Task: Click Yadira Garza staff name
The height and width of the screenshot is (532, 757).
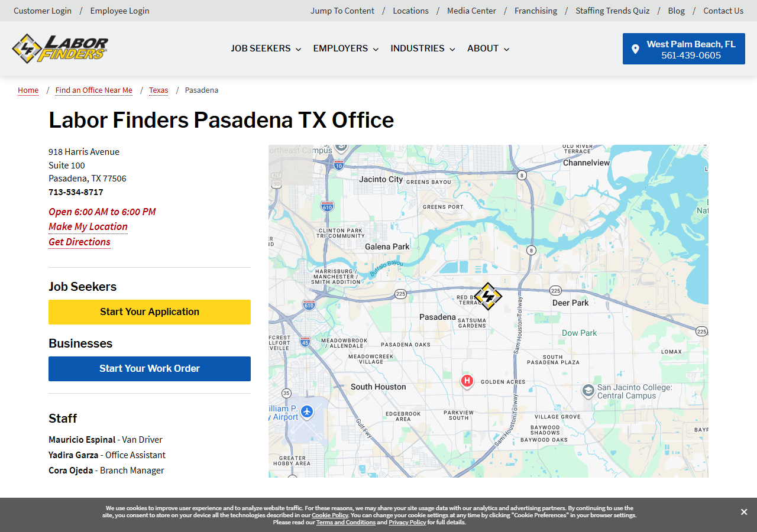Action: click(x=73, y=455)
